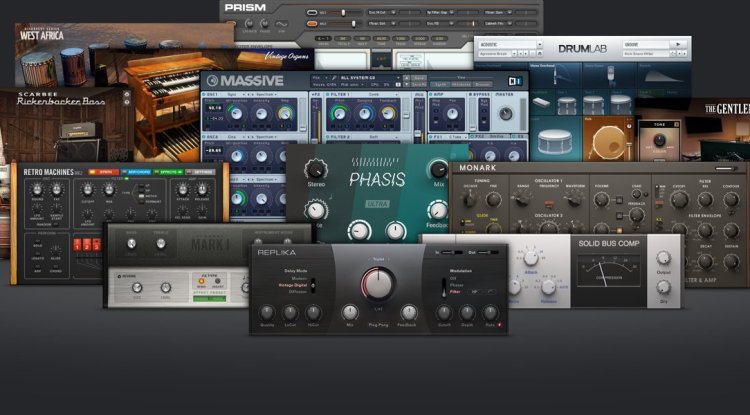This screenshot has height=415, width=750.
Task: Select the third Tom pad in DrumLab
Action: (x=622, y=102)
